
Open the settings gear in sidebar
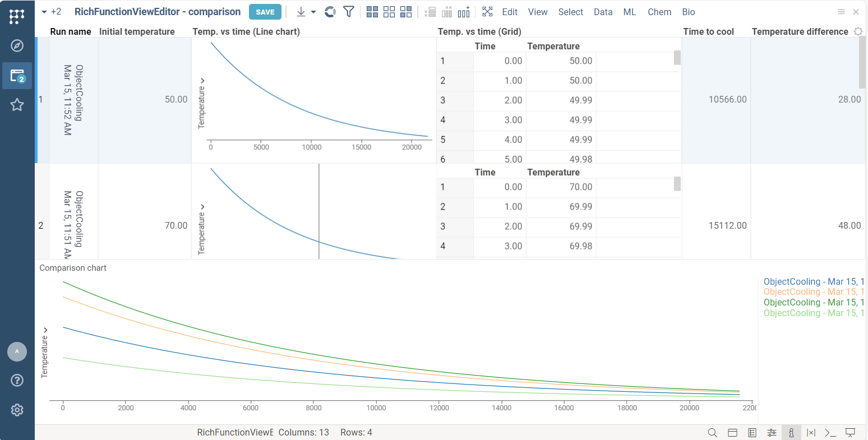coord(17,410)
